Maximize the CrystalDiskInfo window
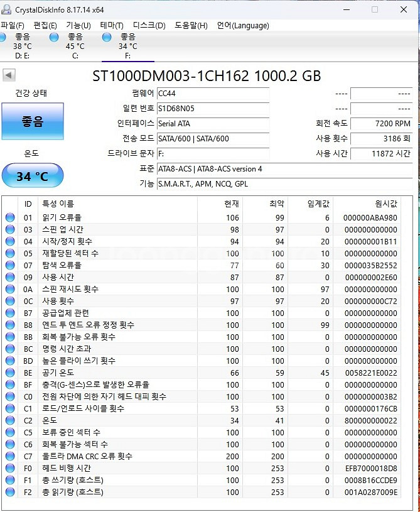This screenshot has height=512, width=420. (x=375, y=9)
